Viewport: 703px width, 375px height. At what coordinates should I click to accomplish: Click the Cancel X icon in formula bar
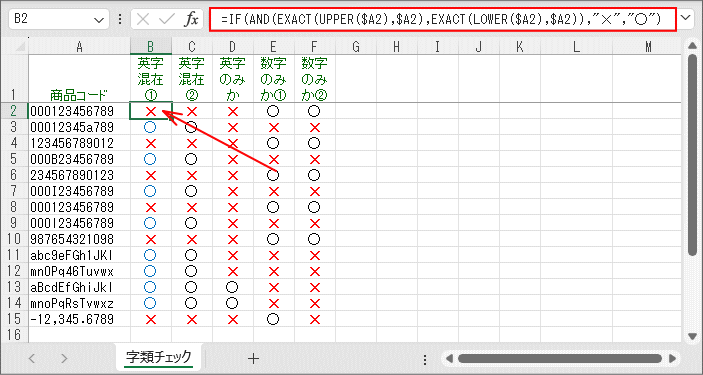143,19
